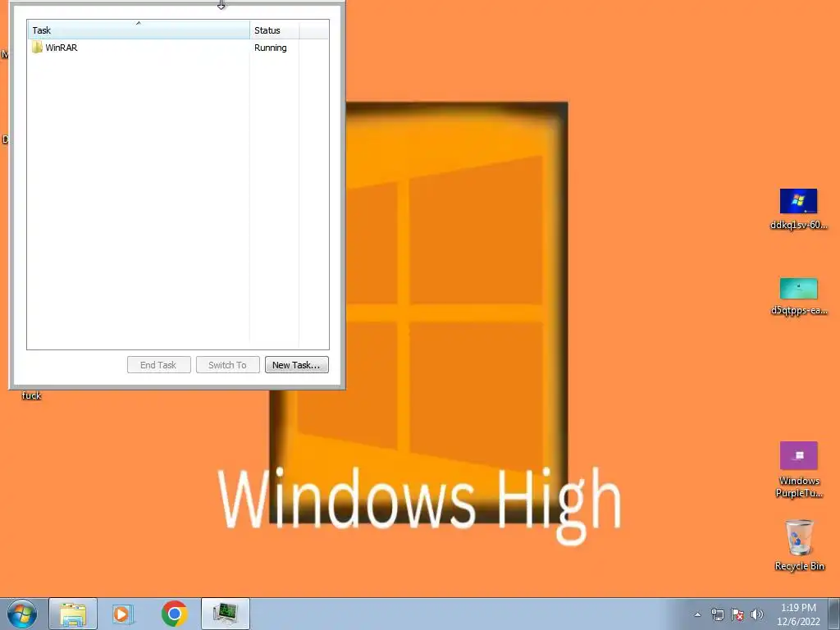
Task: Launch Windows Media Player from taskbar
Action: (x=123, y=614)
